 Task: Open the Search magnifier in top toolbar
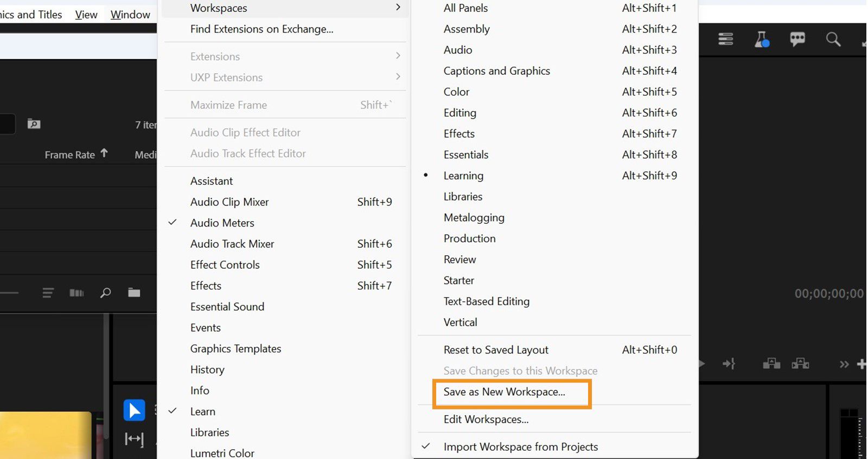[x=833, y=39]
